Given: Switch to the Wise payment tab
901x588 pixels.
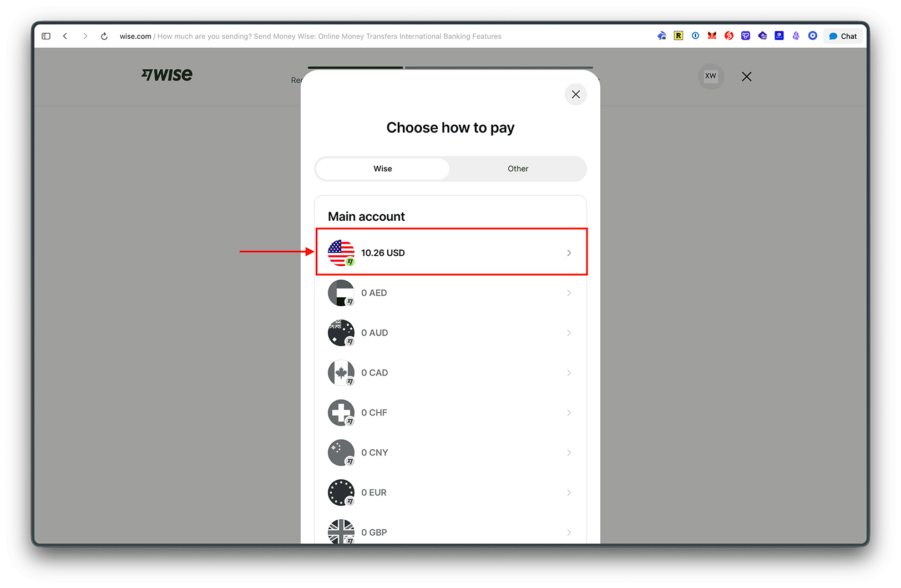Looking at the screenshot, I should point(383,169).
